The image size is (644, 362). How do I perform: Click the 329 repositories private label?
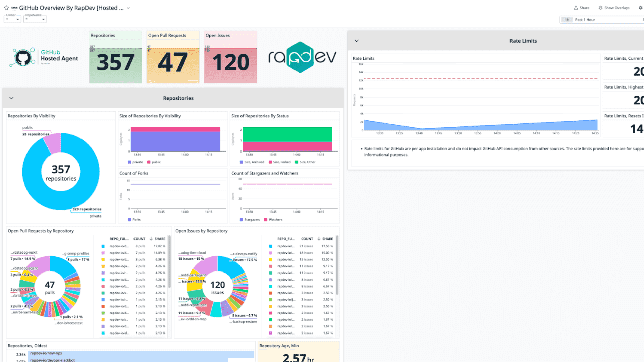tap(87, 209)
